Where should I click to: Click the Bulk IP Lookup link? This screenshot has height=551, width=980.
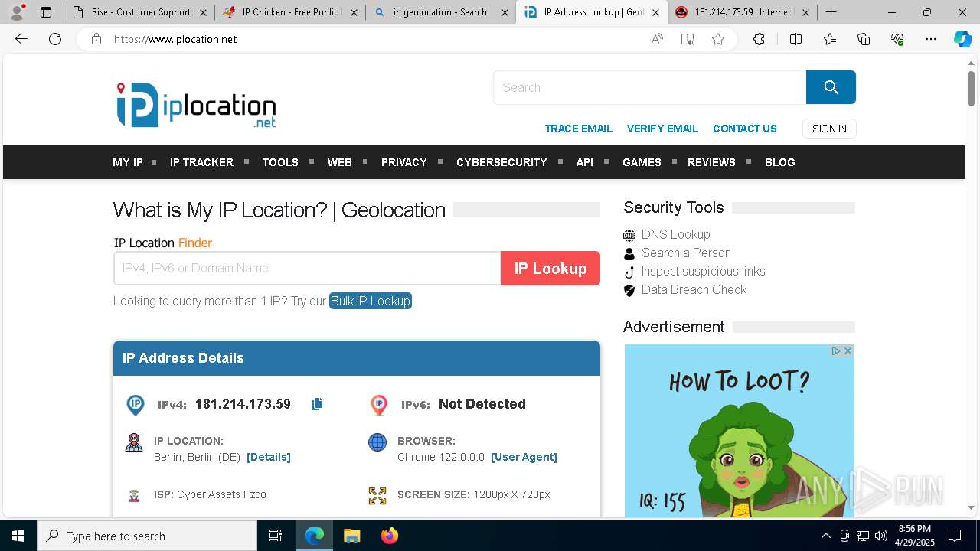coord(371,301)
